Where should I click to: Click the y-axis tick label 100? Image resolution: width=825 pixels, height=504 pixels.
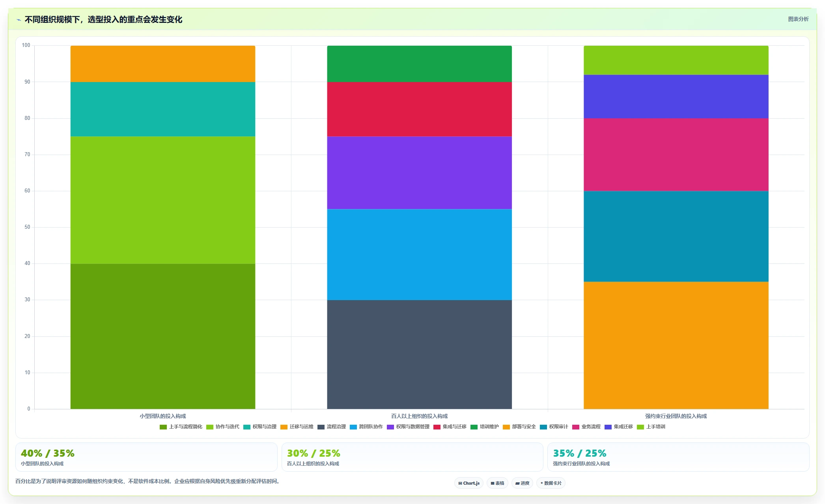(x=26, y=45)
